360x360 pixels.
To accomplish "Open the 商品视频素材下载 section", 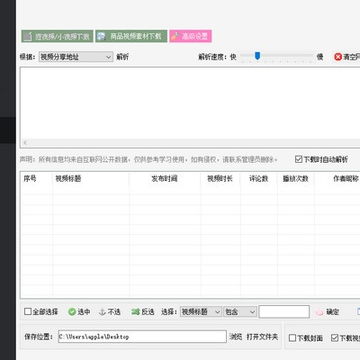I will [131, 36].
